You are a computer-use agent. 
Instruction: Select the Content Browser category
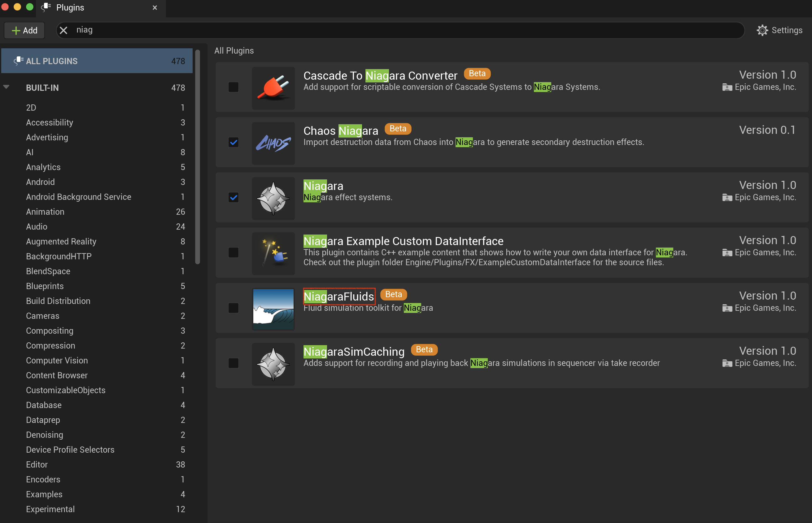point(97,376)
